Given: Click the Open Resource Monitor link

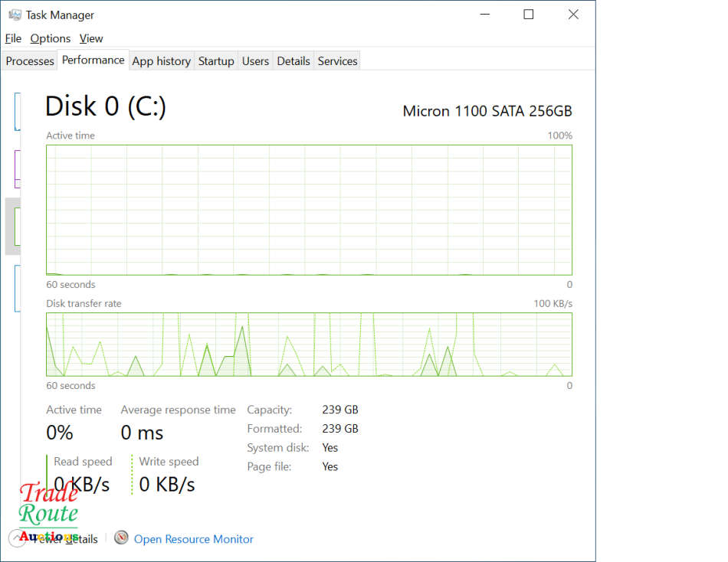Looking at the screenshot, I should [x=193, y=539].
